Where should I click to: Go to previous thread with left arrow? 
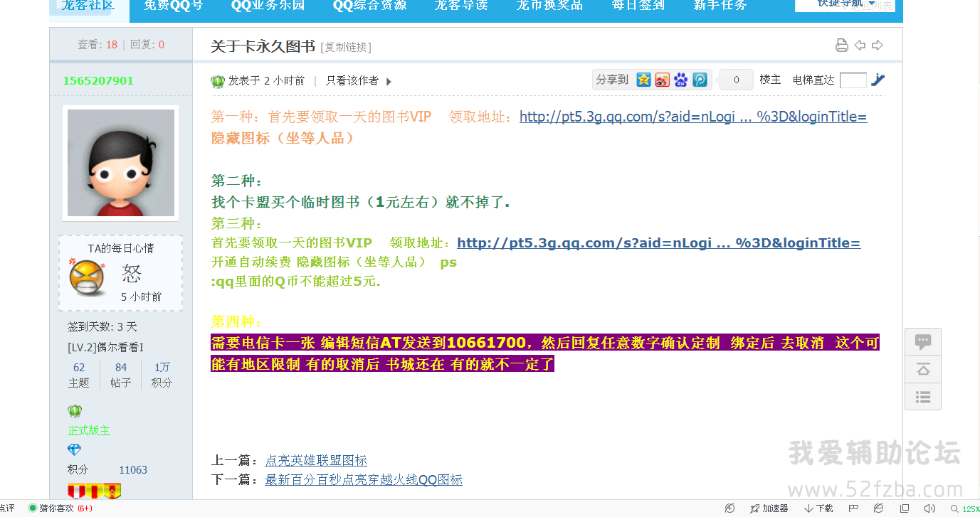[860, 46]
